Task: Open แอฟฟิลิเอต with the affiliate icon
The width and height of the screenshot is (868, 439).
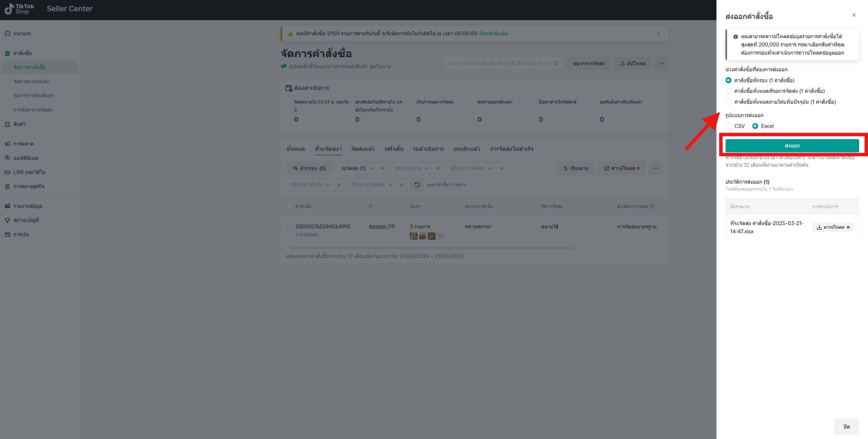Action: 7,157
